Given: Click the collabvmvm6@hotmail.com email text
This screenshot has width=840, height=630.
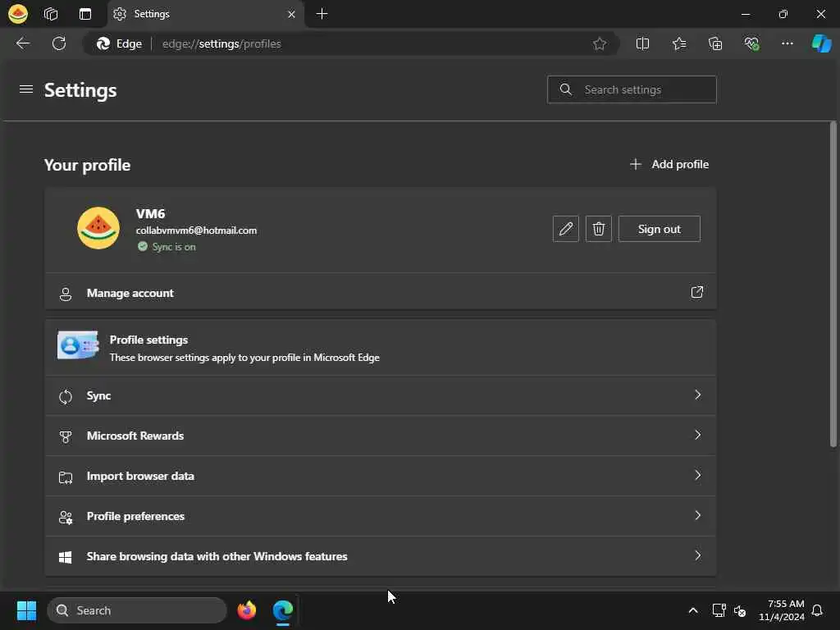Looking at the screenshot, I should [x=196, y=231].
